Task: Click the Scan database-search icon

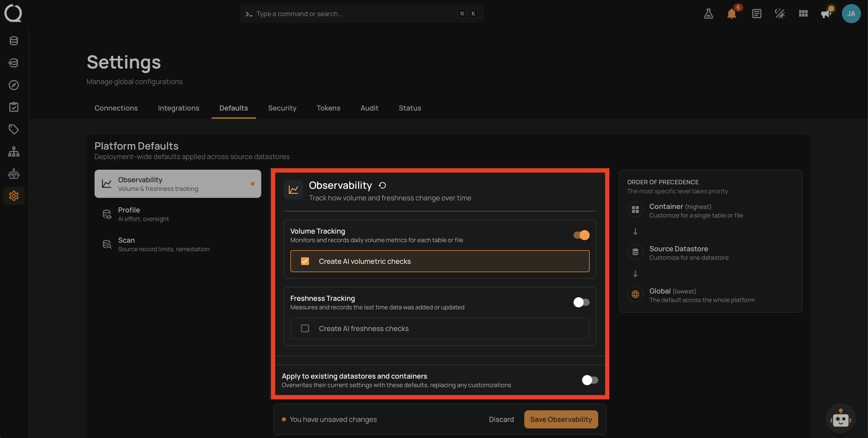Action: (x=107, y=244)
